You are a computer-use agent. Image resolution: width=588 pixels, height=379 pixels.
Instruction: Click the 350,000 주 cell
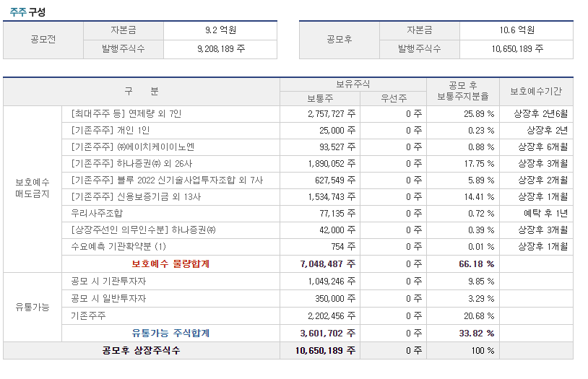[320, 298]
